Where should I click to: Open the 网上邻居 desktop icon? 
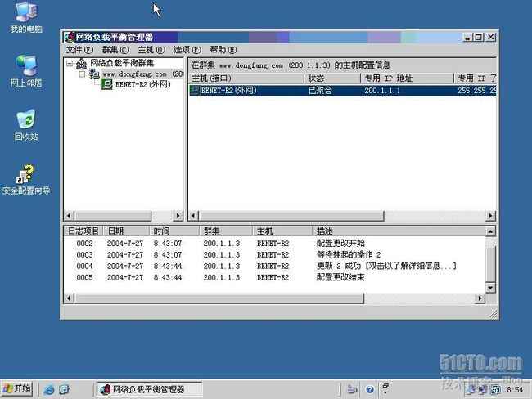click(26, 71)
